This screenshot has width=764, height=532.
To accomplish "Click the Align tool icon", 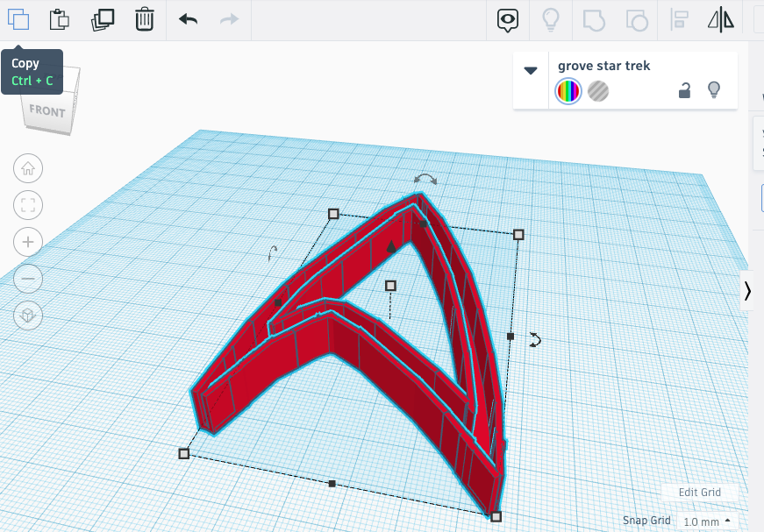I will point(679,20).
